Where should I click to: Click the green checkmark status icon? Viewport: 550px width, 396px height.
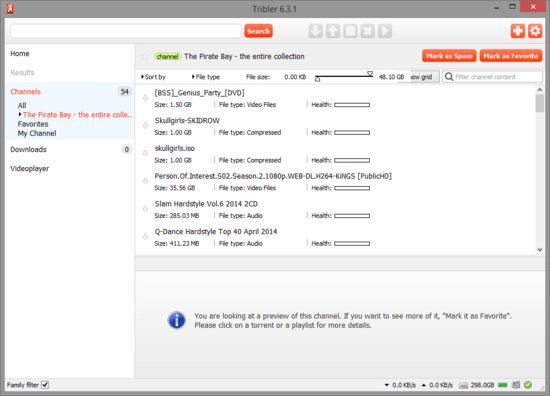[x=528, y=385]
